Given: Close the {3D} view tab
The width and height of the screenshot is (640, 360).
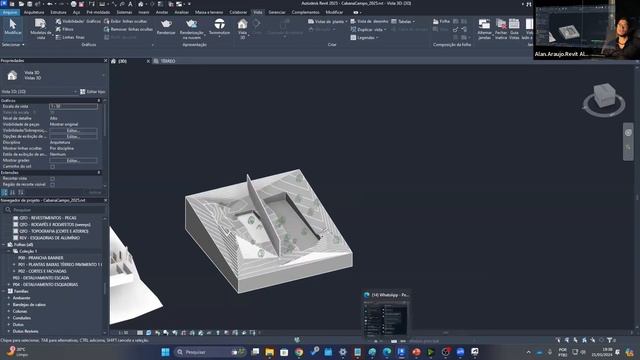Looking at the screenshot, I should (148, 61).
